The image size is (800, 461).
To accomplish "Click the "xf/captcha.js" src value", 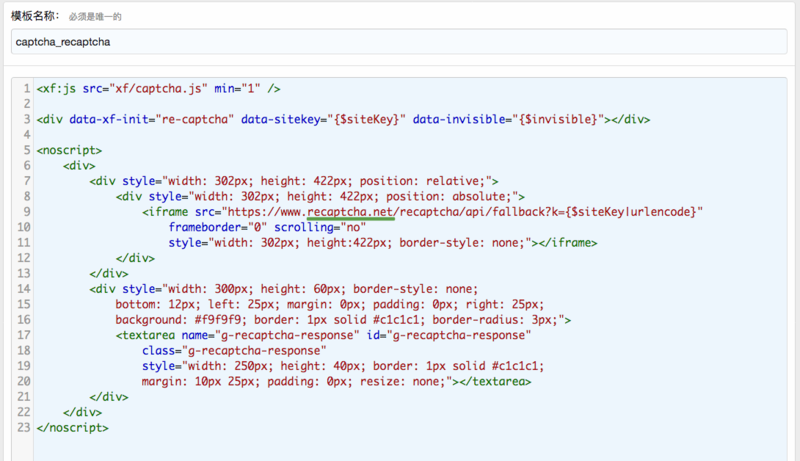I will 158,89.
